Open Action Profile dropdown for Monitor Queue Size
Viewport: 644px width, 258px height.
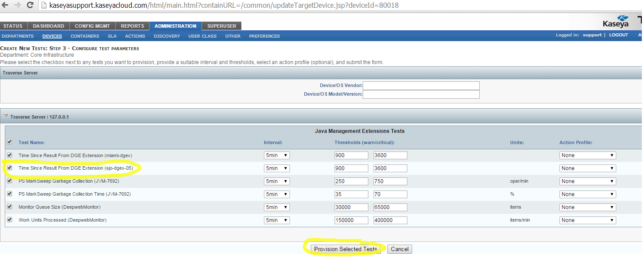tap(588, 207)
